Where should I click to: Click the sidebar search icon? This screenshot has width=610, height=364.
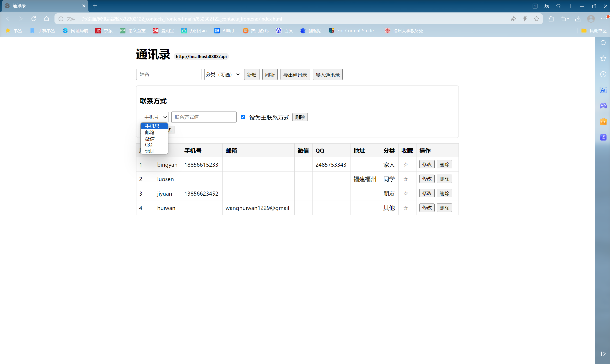coord(603,43)
